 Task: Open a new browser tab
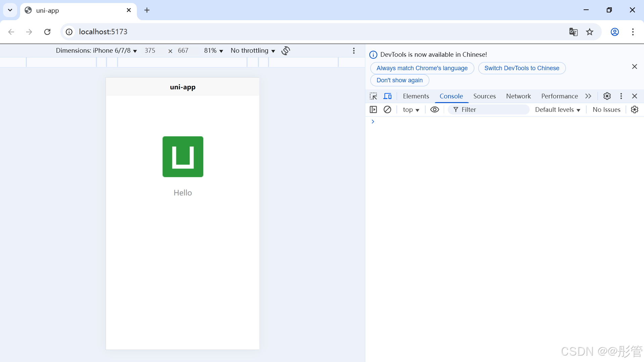pyautogui.click(x=147, y=10)
